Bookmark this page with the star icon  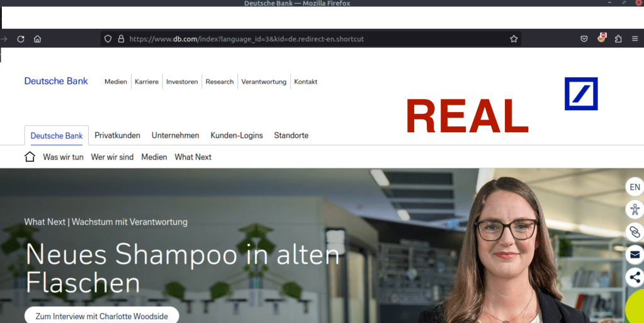coord(514,39)
